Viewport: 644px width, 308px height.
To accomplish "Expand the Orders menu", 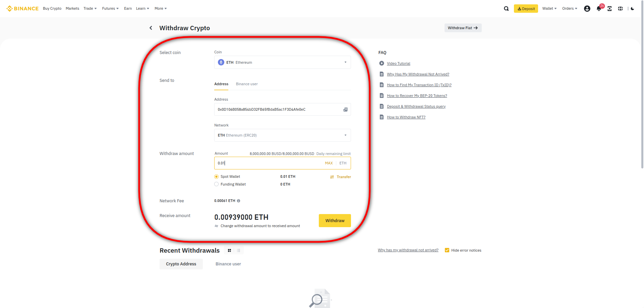I will pos(570,8).
